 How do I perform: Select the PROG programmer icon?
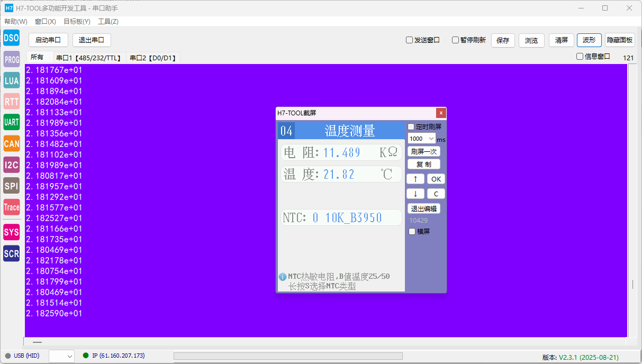(x=11, y=59)
